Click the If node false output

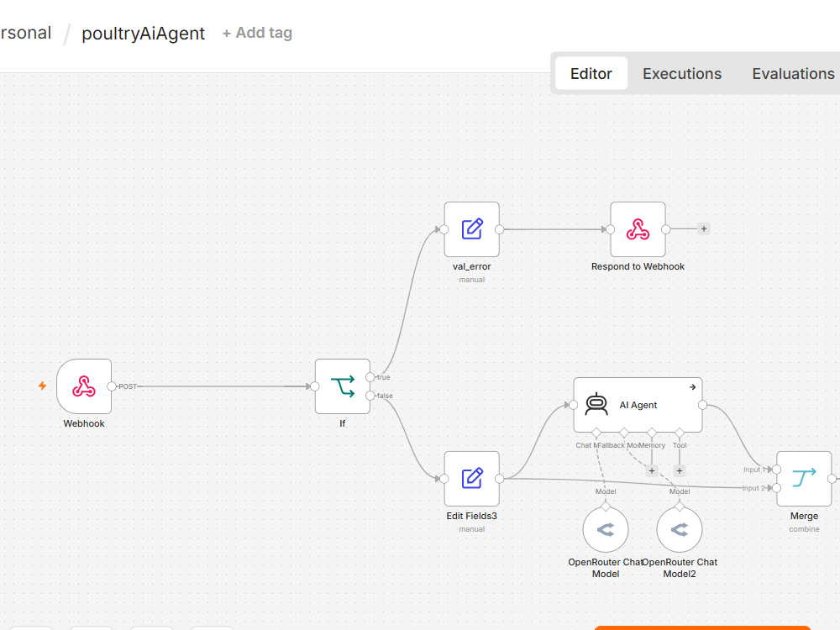click(370, 396)
